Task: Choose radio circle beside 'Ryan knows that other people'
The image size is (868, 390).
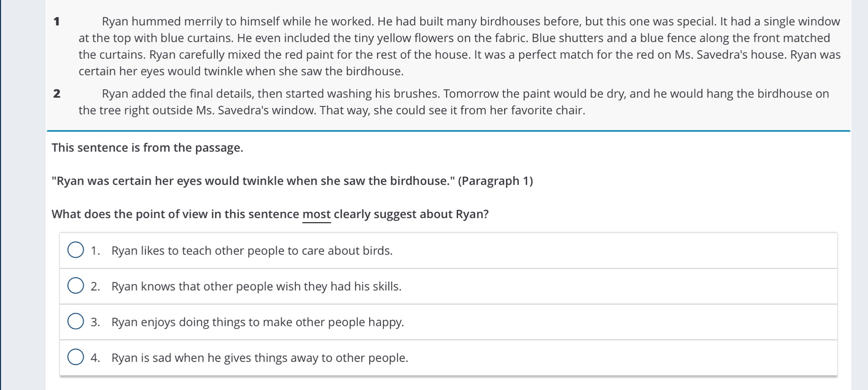Action: [75, 286]
